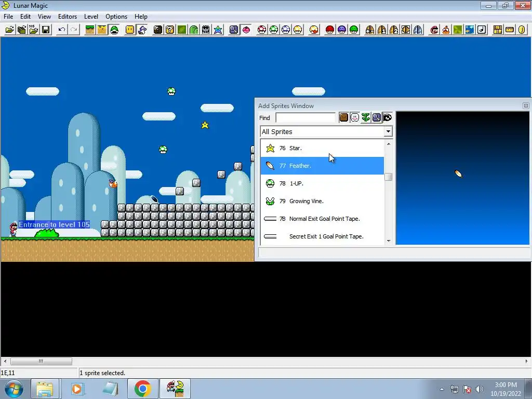Select '79 Growing Vine.' list entry
Screen dimensions: 532x399
[322, 201]
